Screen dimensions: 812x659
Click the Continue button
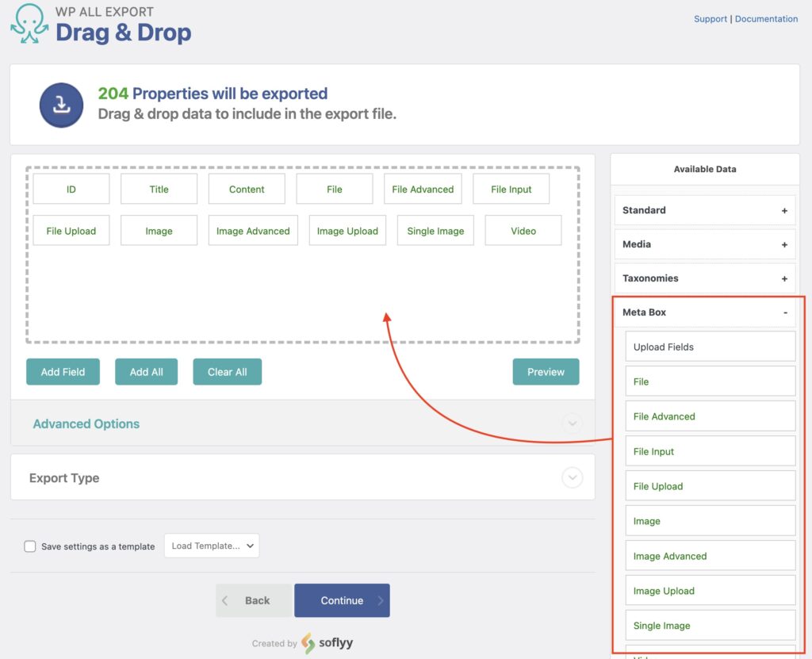coord(342,600)
